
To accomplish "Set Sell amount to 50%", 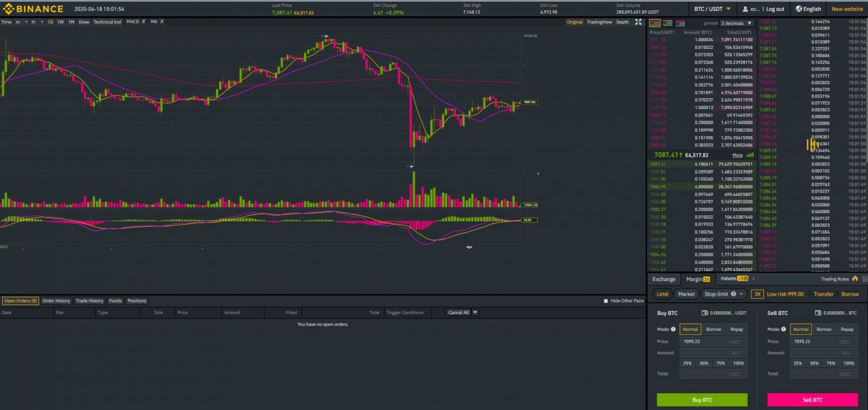I will click(814, 363).
